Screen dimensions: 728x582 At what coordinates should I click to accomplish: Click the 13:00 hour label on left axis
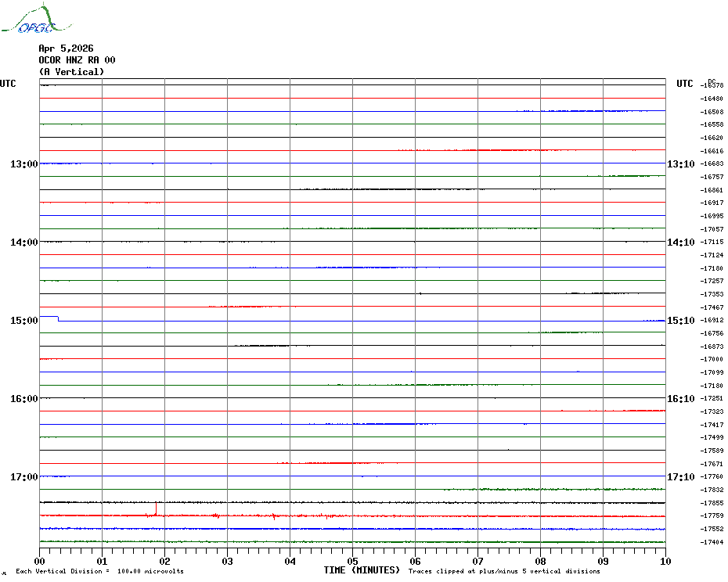pos(24,164)
